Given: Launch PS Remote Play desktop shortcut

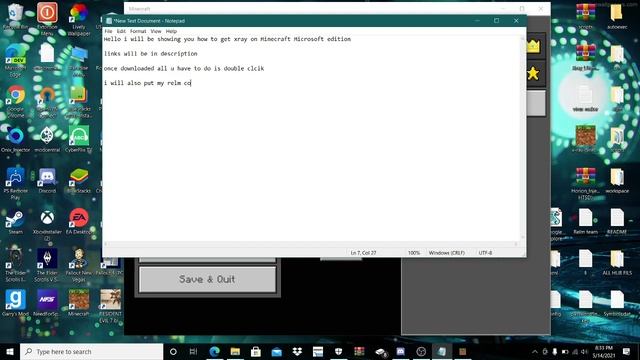Looking at the screenshot, I should click(16, 183).
